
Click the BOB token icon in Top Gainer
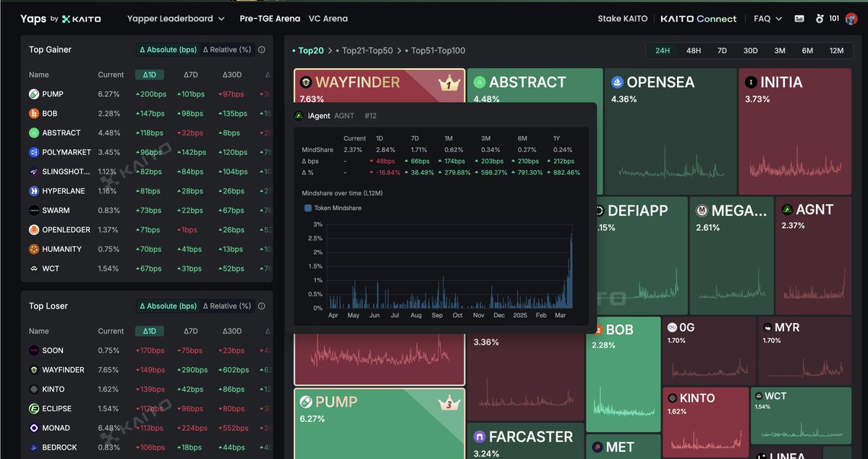(34, 114)
